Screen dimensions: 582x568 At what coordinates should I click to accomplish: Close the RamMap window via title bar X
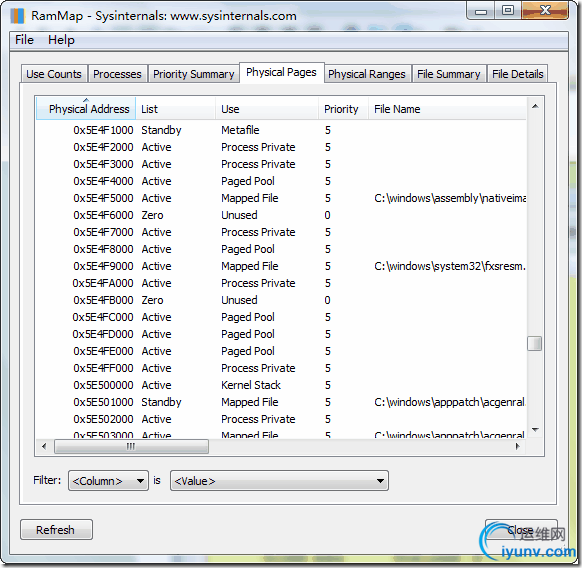[545, 10]
